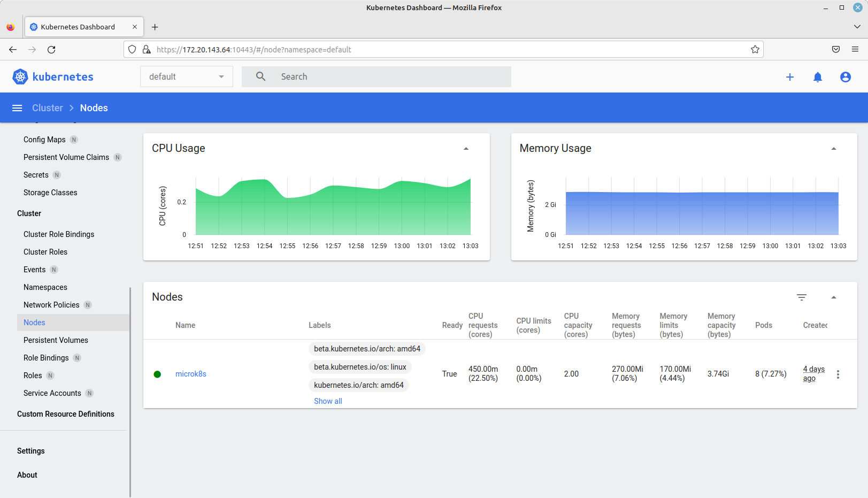Click the kubernetes title text
The image size is (868, 498).
click(63, 77)
